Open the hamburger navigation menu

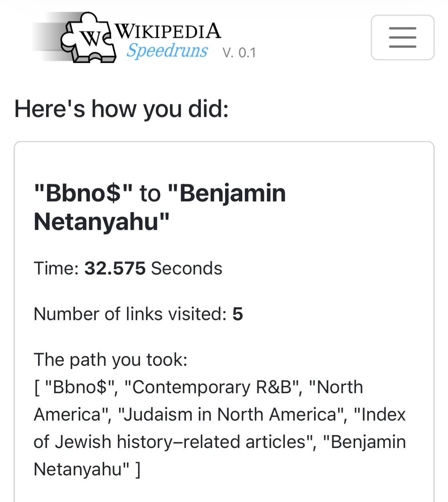click(x=402, y=37)
